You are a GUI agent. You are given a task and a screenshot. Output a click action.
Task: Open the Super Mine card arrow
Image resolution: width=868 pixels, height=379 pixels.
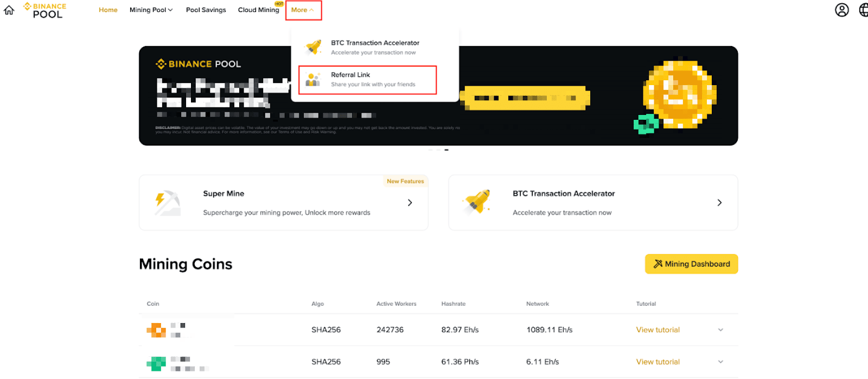(410, 203)
